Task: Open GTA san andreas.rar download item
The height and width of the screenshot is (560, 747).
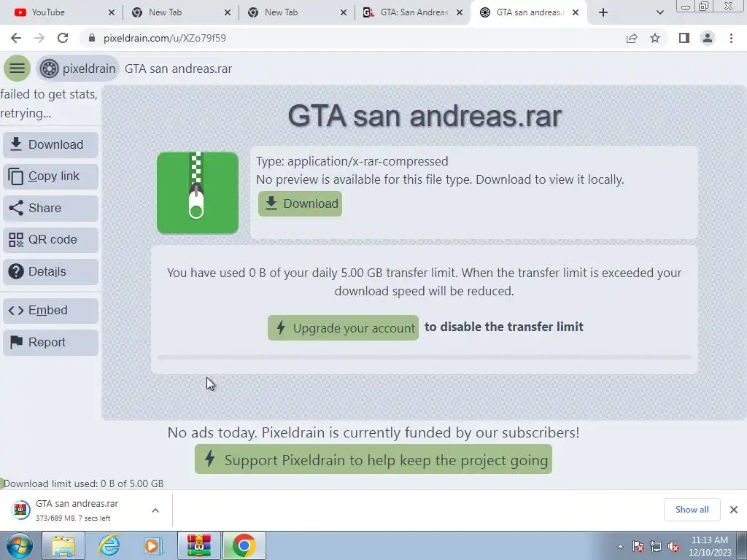Action: (76, 510)
